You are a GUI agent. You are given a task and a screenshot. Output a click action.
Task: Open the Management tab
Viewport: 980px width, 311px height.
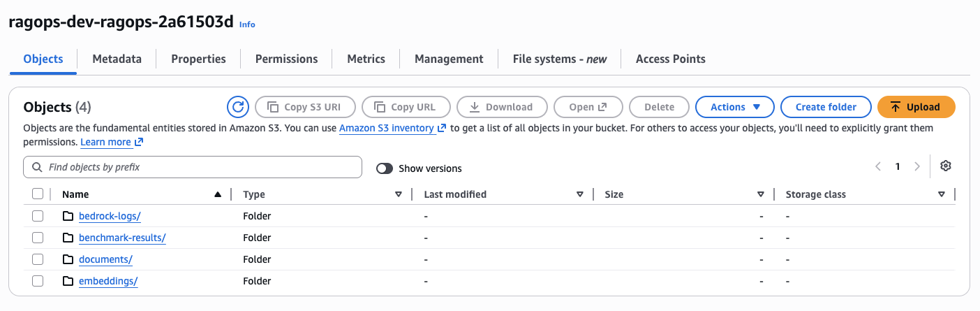coord(449,59)
